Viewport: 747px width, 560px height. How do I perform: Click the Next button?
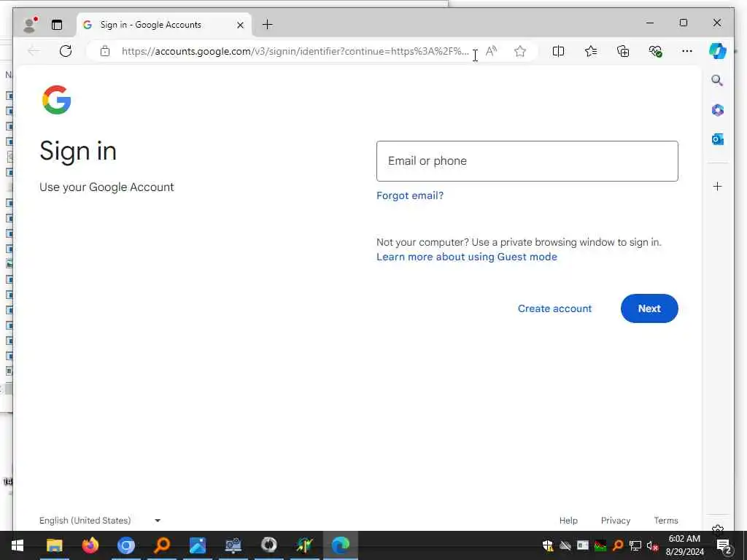click(649, 308)
